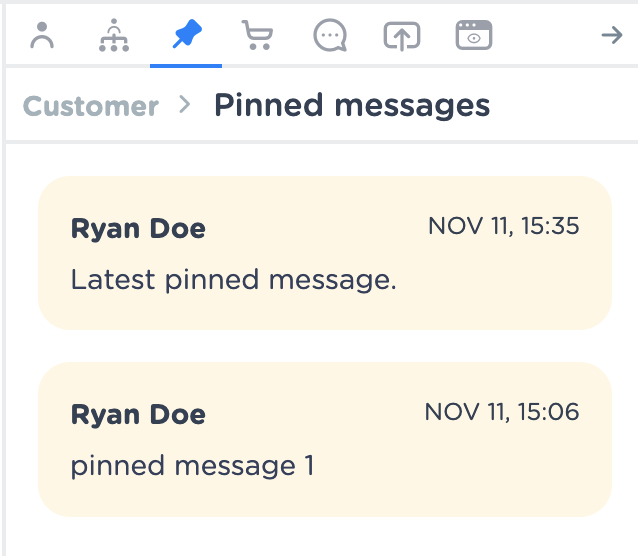Image resolution: width=638 pixels, height=556 pixels.
Task: Click the Pinned messages heading
Action: [352, 105]
